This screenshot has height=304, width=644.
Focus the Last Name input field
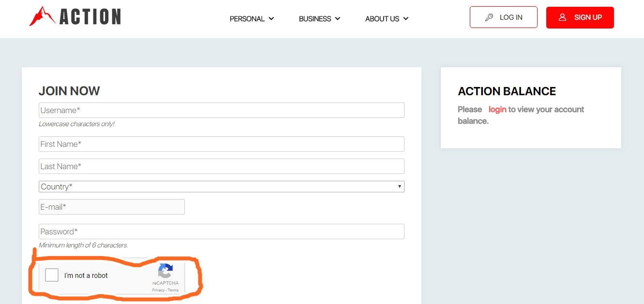pos(221,166)
